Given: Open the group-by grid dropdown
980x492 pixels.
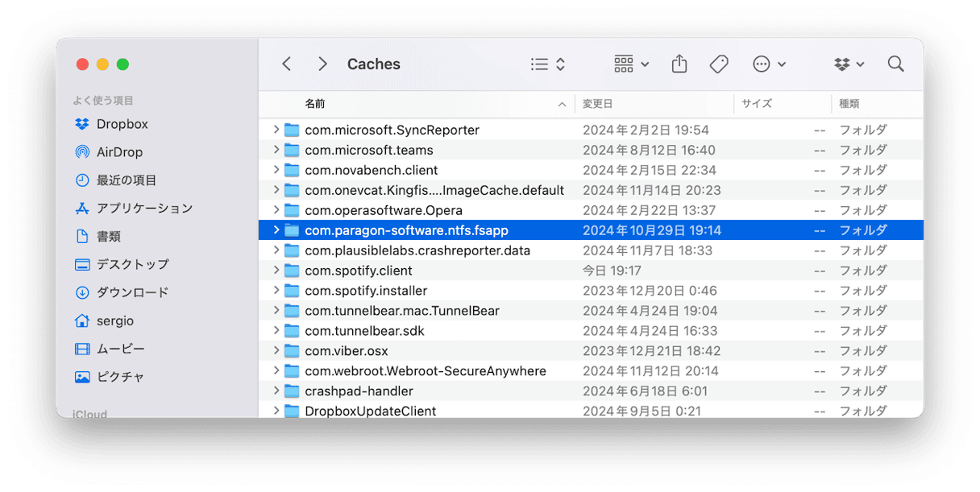Looking at the screenshot, I should point(631,64).
